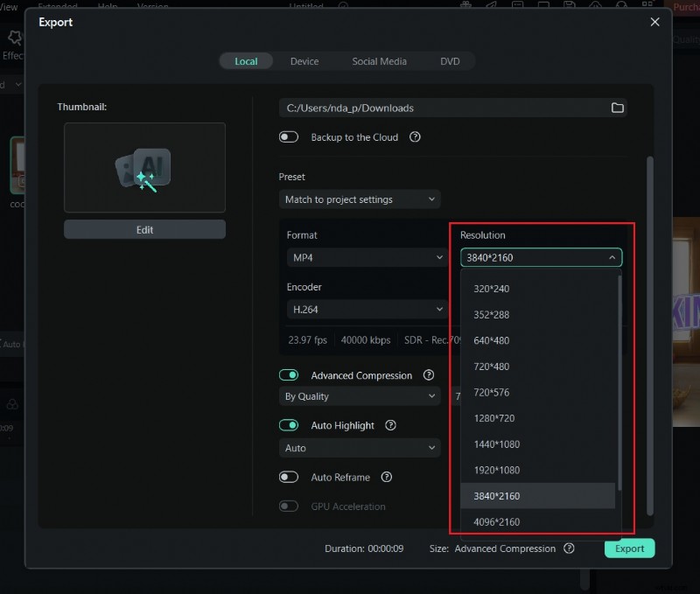Click Edit under the thumbnail
Screen dimensions: 700x594
[x=144, y=228]
